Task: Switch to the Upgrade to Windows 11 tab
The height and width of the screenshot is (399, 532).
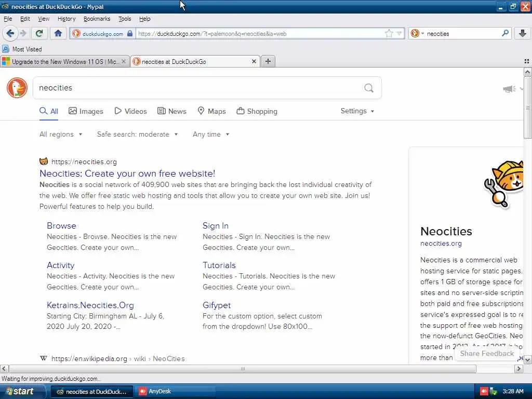Action: point(64,61)
